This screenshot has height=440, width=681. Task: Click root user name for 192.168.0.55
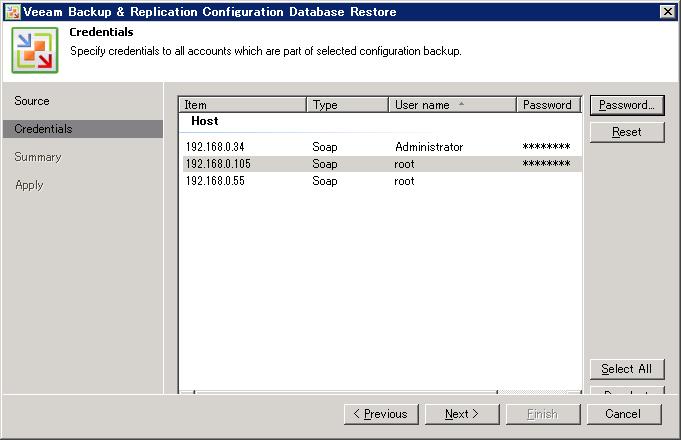pos(404,181)
